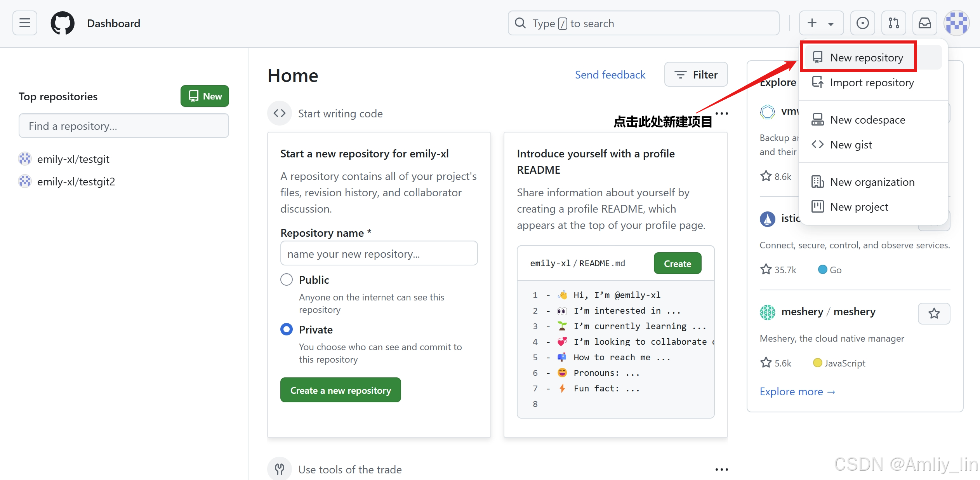
Task: Click the green Create a new repository button
Action: tap(341, 390)
